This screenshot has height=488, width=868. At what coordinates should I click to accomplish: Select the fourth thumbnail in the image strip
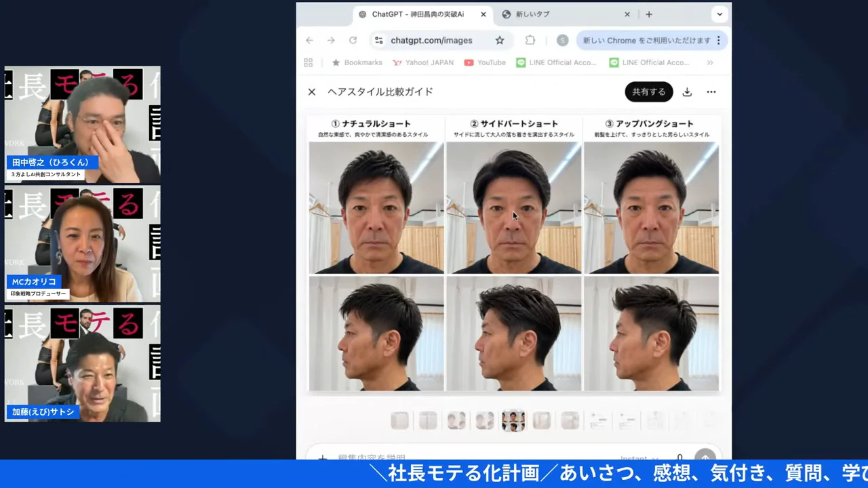(x=485, y=421)
